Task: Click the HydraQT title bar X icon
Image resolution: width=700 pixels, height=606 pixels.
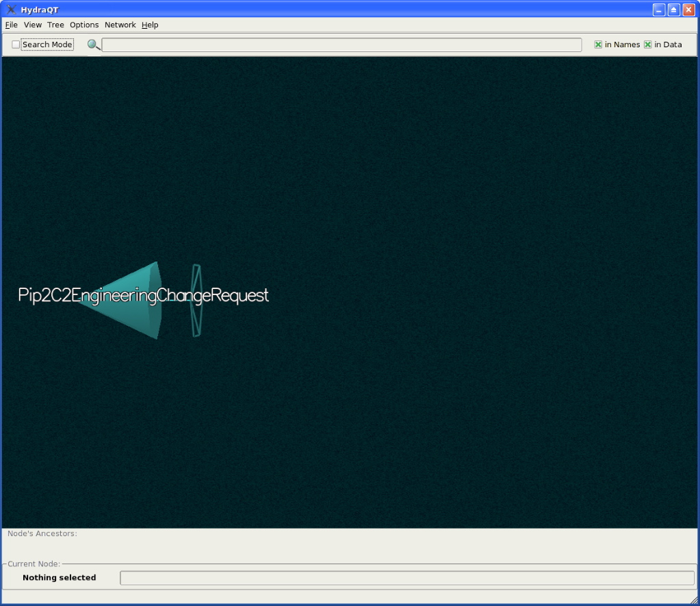Action: (x=11, y=10)
